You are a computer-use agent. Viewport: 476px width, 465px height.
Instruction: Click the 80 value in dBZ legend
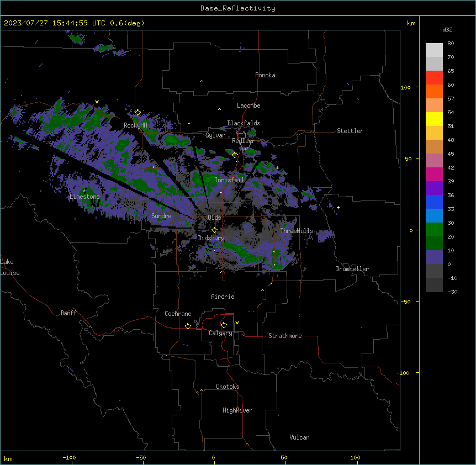point(451,44)
